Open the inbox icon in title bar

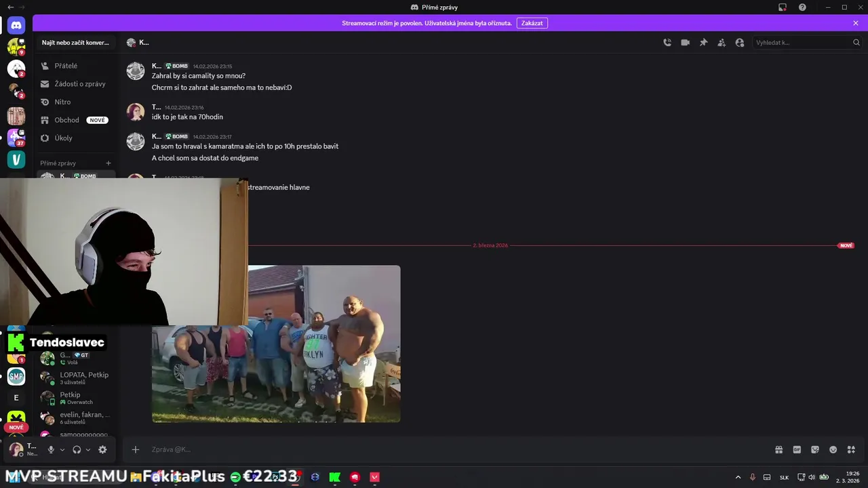[783, 7]
